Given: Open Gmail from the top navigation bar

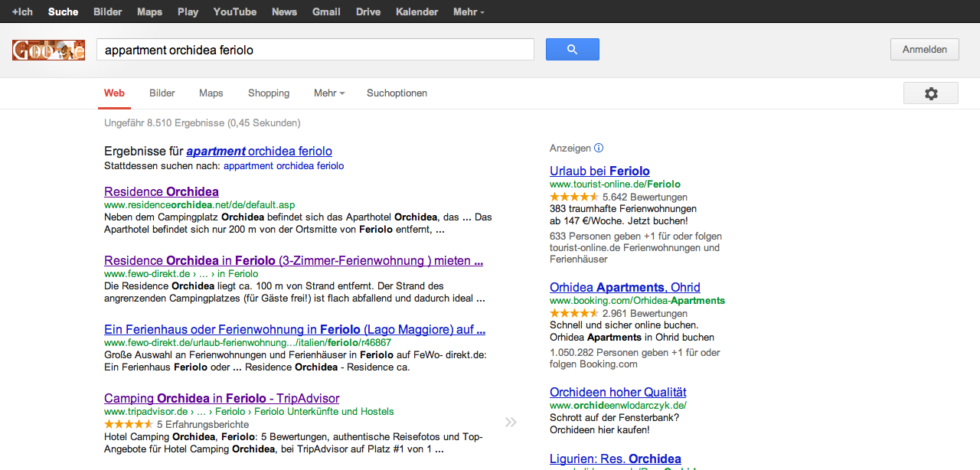Looking at the screenshot, I should click(326, 11).
